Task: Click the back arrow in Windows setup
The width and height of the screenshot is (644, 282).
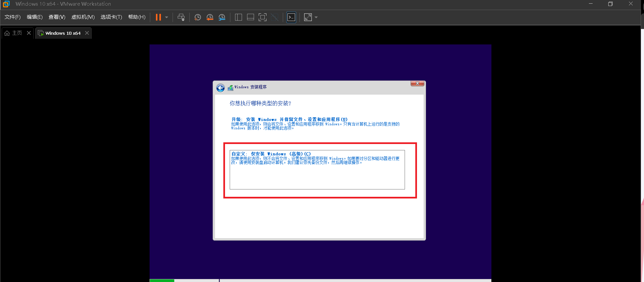Action: tap(220, 88)
